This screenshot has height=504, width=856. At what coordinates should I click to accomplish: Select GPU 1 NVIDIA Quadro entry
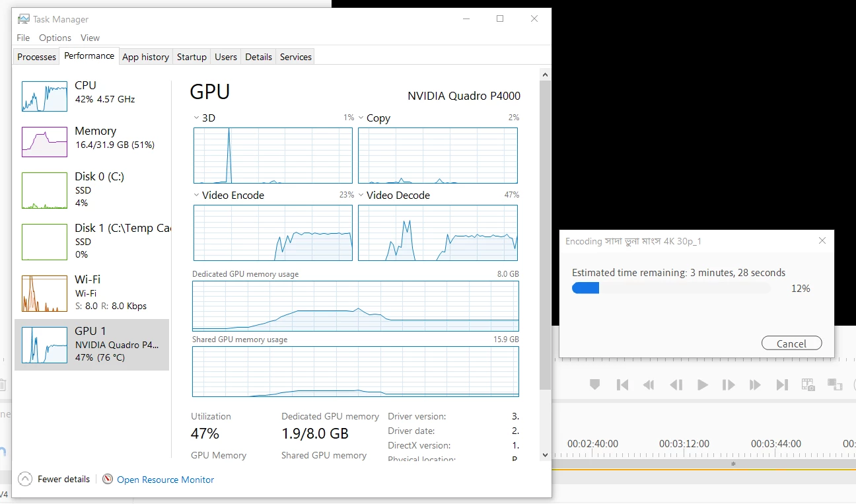92,345
